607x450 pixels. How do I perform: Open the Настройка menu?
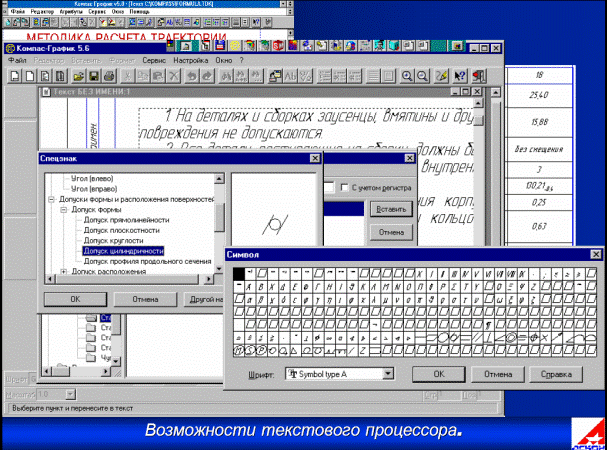point(190,60)
